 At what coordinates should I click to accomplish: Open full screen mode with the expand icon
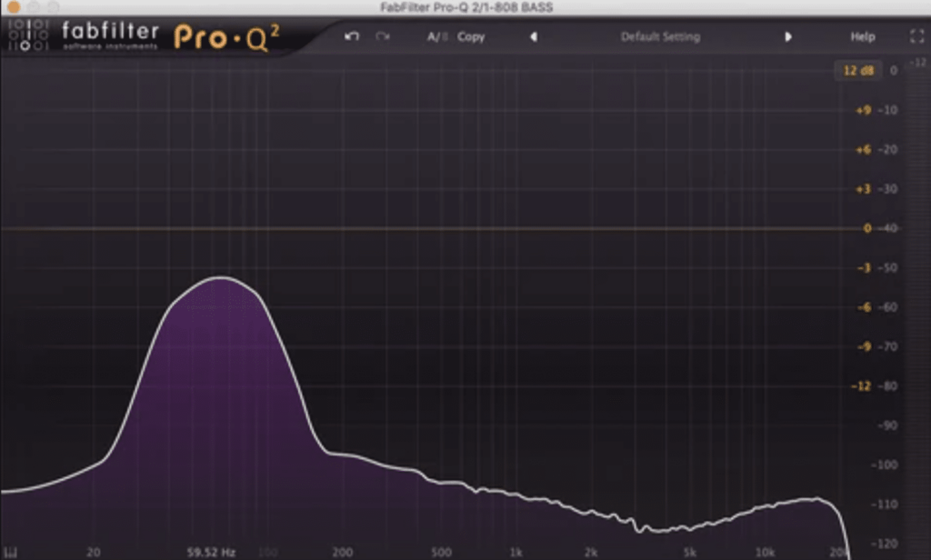[x=917, y=36]
